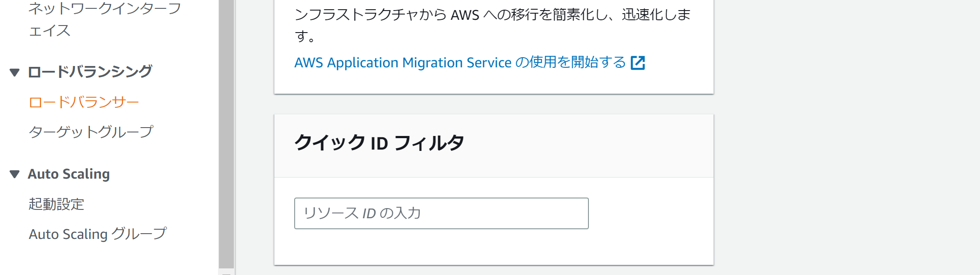Click the ID text in クイック ID フィルタ
The image size is (980, 275).
point(379,143)
